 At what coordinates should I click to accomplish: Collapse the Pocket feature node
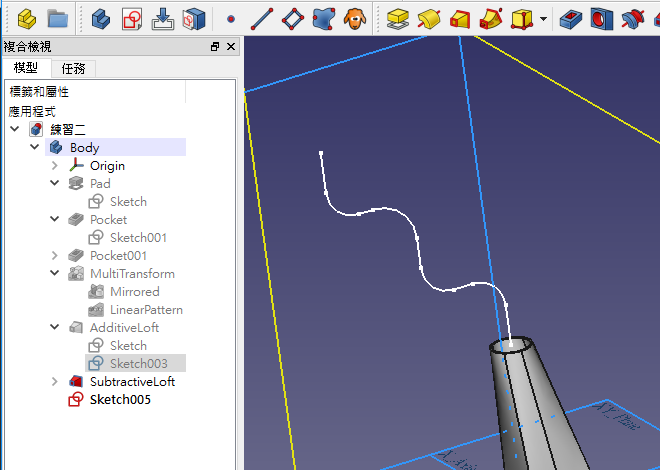(55, 219)
